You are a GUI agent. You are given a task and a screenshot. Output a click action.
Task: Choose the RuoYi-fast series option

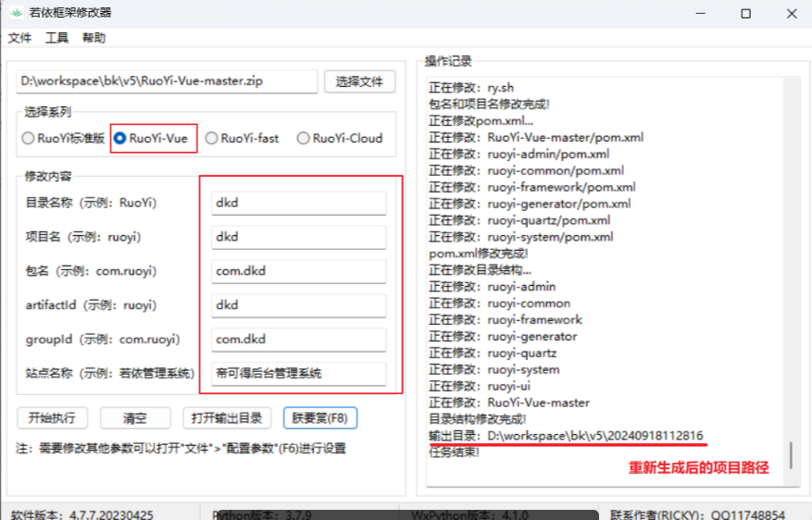(212, 139)
